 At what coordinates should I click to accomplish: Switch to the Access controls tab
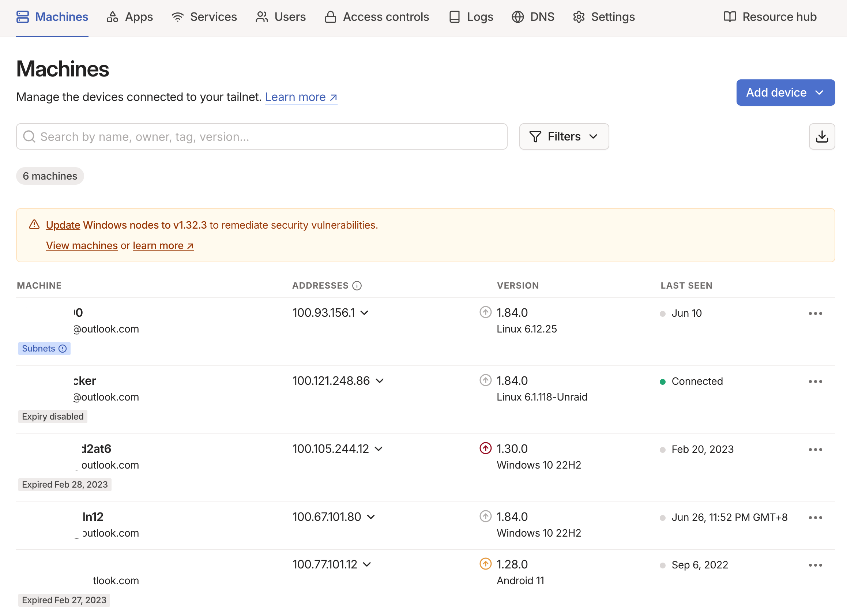point(377,17)
